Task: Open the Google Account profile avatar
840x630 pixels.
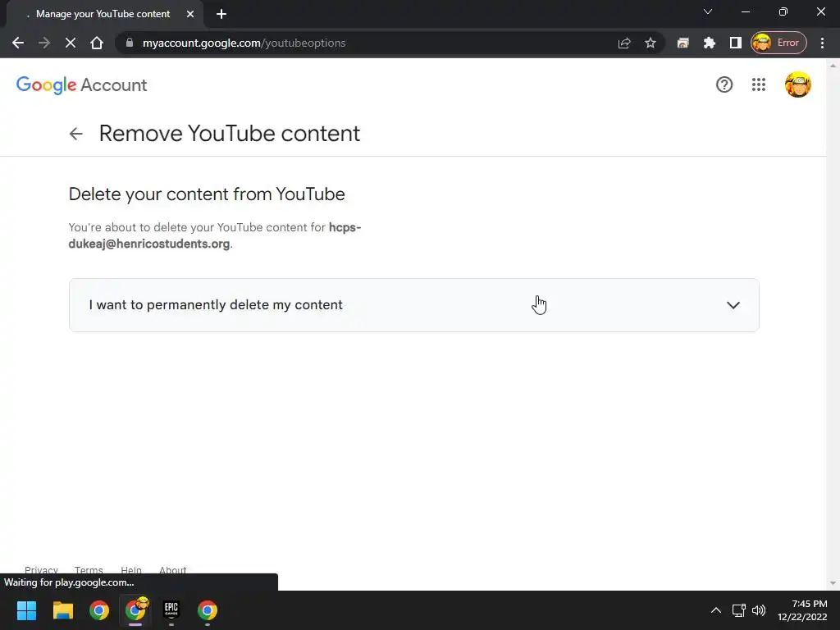Action: click(x=797, y=84)
